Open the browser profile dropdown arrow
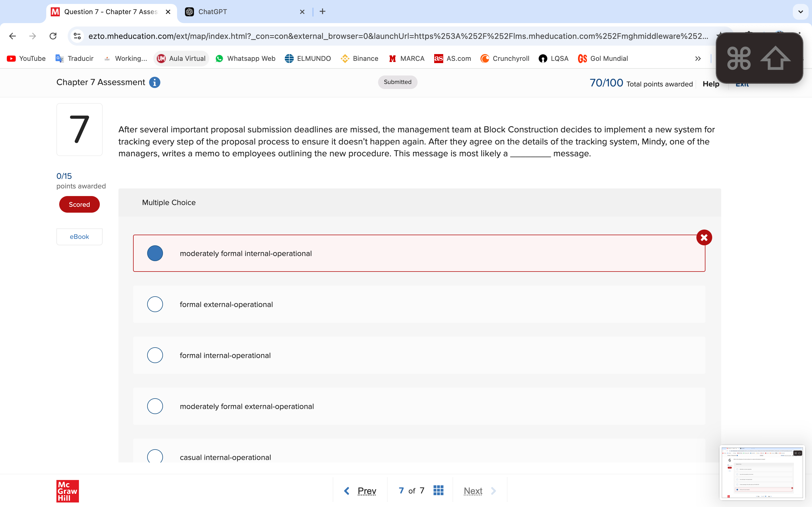 [801, 11]
